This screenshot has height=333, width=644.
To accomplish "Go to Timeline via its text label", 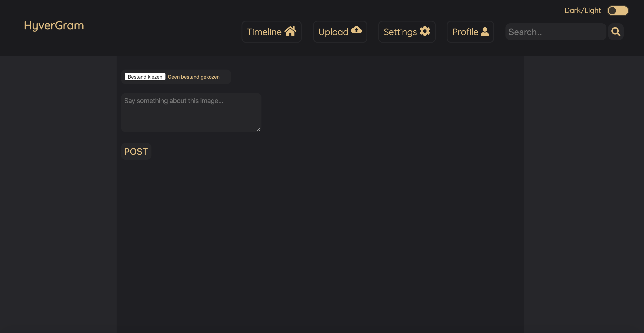I will 264,32.
